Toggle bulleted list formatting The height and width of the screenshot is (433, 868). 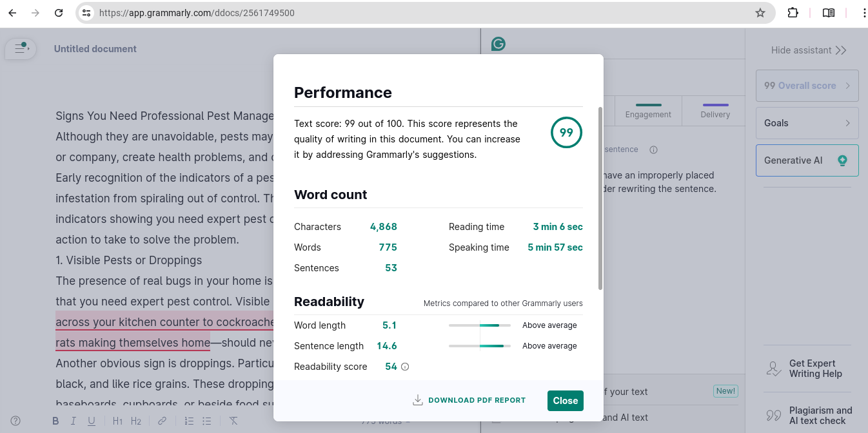click(x=207, y=421)
